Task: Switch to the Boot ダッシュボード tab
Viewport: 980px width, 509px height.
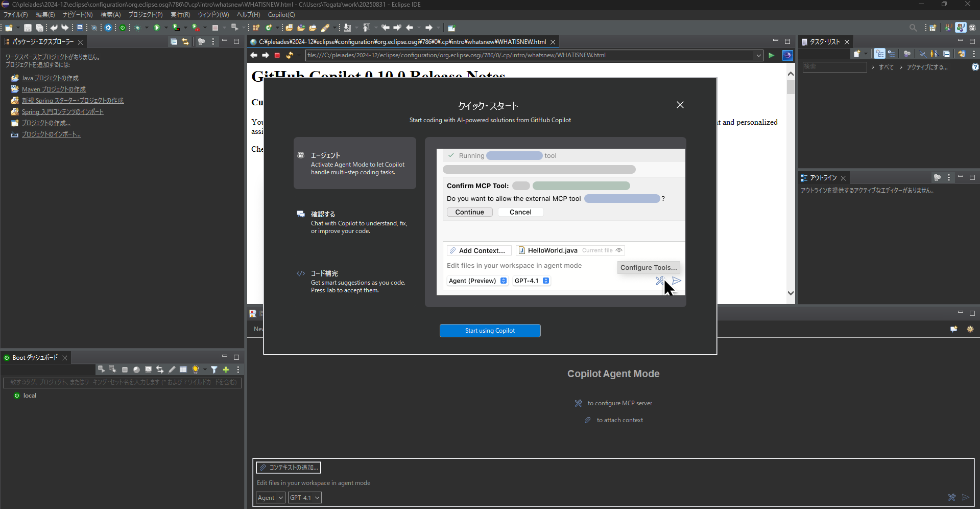Action: (x=32, y=357)
